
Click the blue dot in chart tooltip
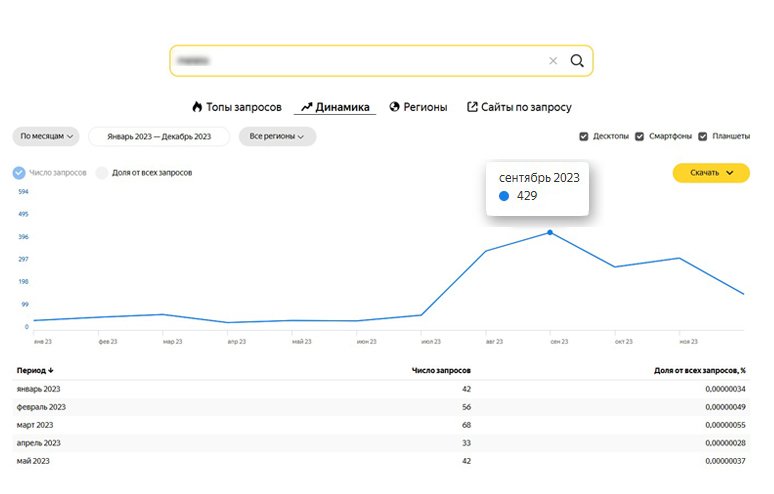tap(503, 196)
